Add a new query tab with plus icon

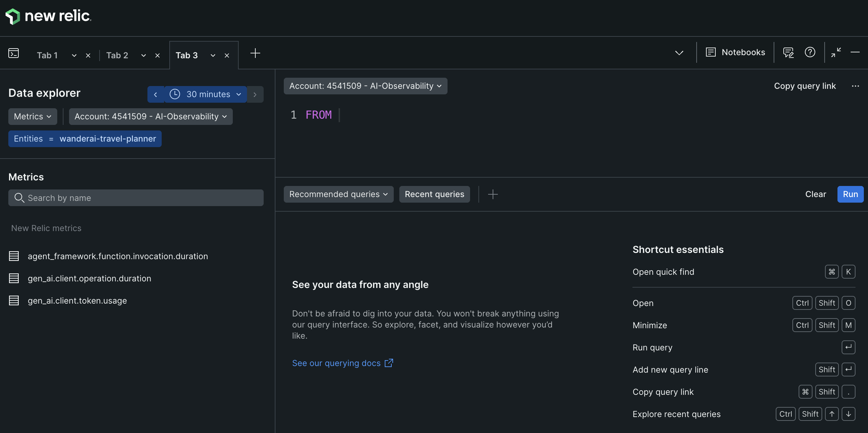tap(255, 53)
